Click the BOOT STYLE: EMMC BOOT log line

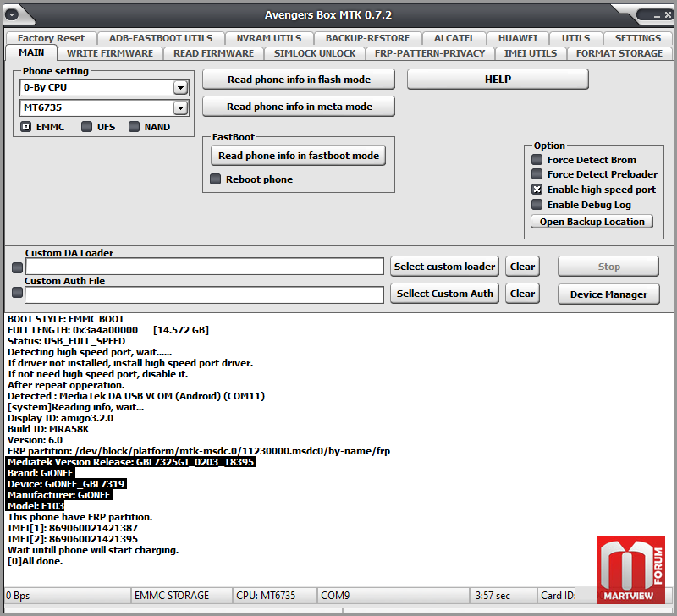point(66,319)
